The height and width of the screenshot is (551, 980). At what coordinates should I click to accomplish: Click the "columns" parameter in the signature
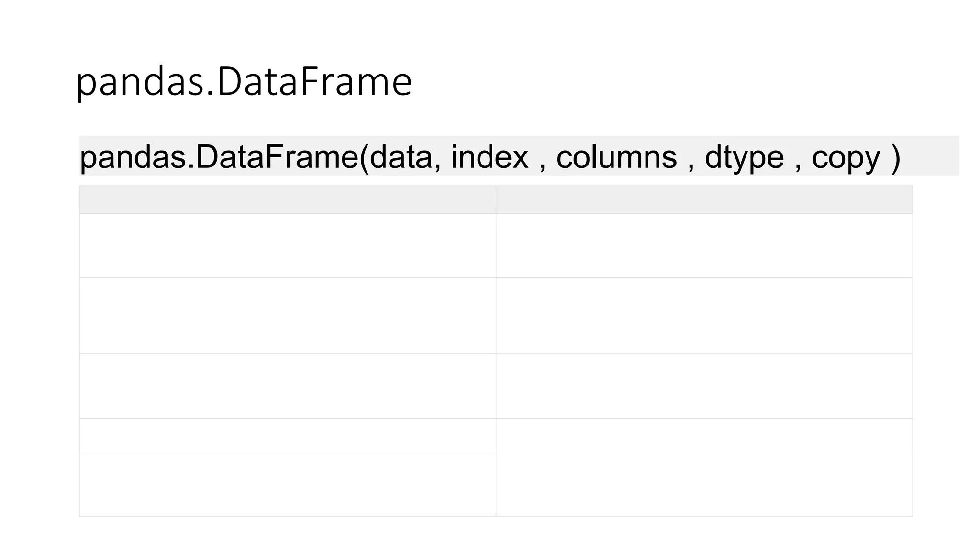pos(616,157)
